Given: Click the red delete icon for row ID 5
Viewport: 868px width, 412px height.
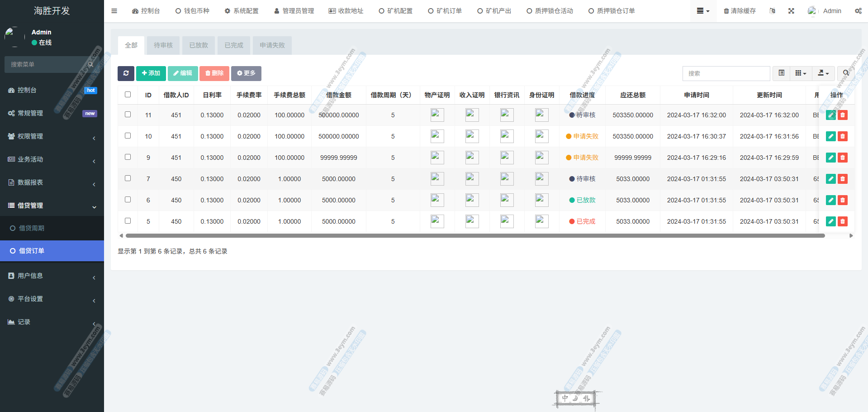Looking at the screenshot, I should [842, 221].
